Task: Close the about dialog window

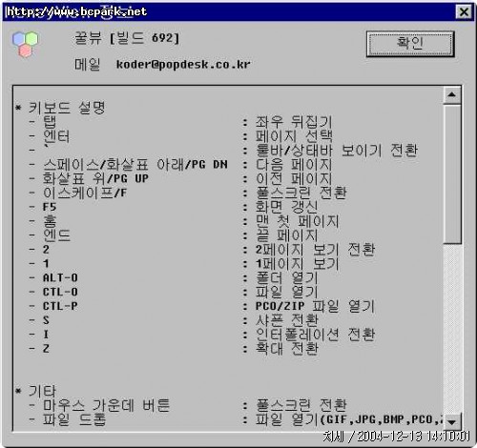Action: click(464, 12)
